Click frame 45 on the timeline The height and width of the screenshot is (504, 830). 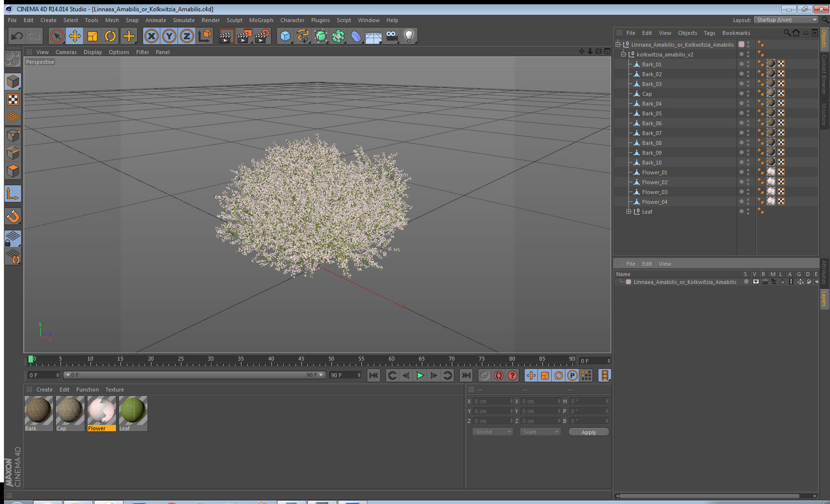point(301,360)
